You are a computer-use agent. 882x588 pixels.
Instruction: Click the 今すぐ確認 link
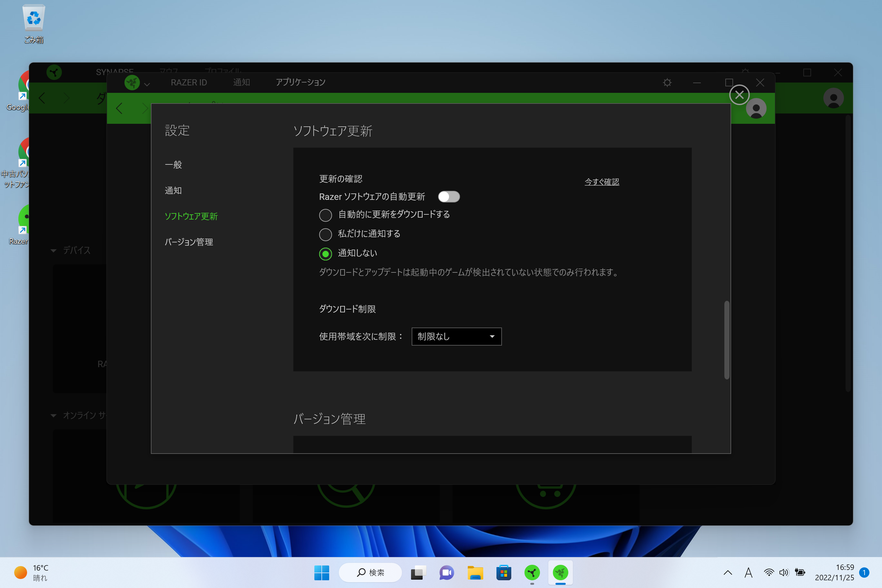click(x=602, y=182)
